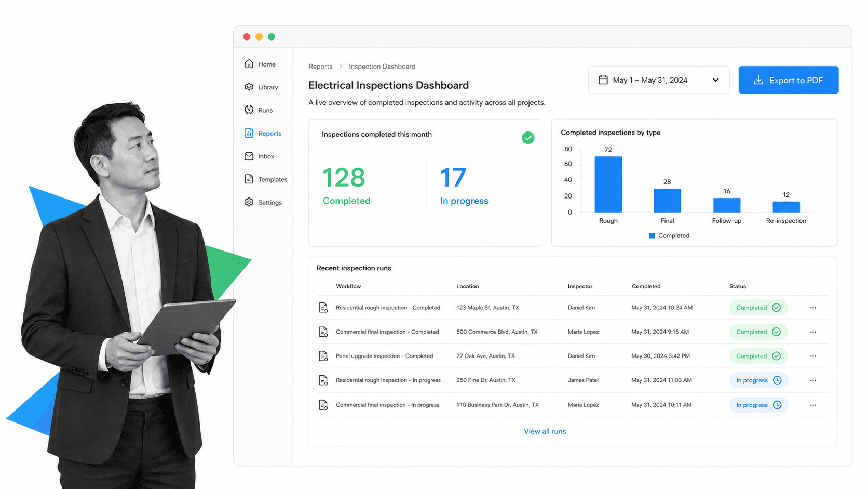Image resolution: width=868 pixels, height=489 pixels.
Task: Click the Follow-up bar in the chart
Action: click(727, 205)
